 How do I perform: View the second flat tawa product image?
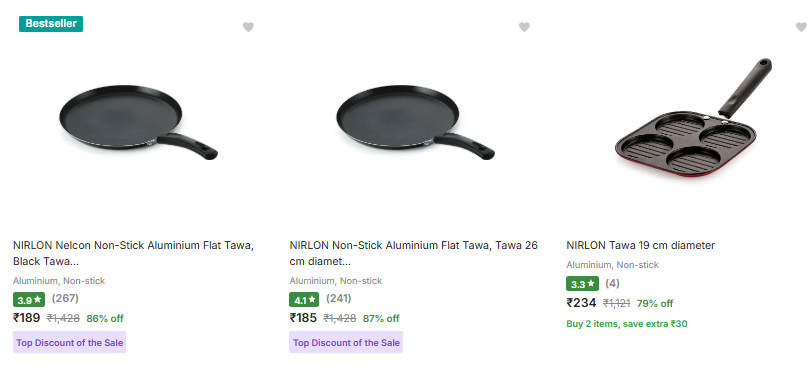pyautogui.click(x=415, y=122)
